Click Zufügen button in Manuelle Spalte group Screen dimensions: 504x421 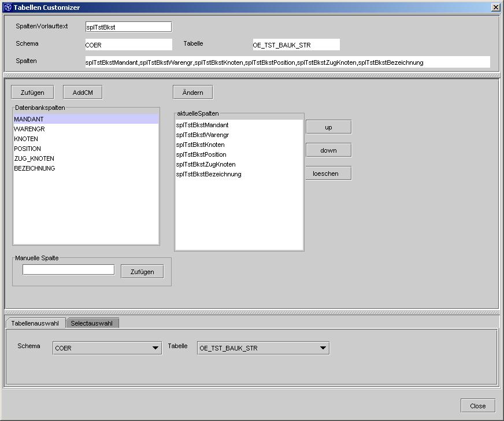pyautogui.click(x=142, y=272)
